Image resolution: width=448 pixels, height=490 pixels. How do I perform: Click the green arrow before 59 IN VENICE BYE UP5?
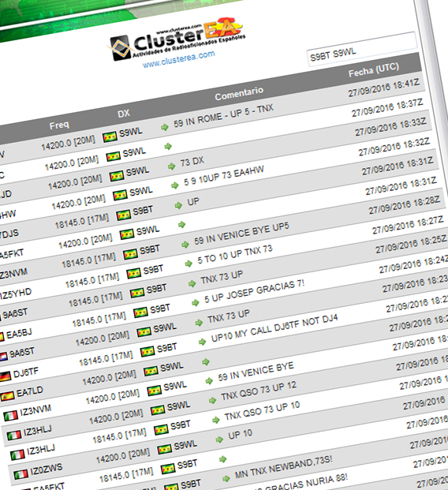pyautogui.click(x=185, y=244)
